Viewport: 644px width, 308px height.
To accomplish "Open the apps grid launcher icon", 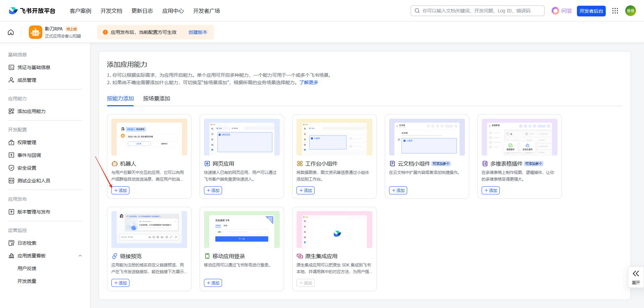I will pyautogui.click(x=615, y=11).
